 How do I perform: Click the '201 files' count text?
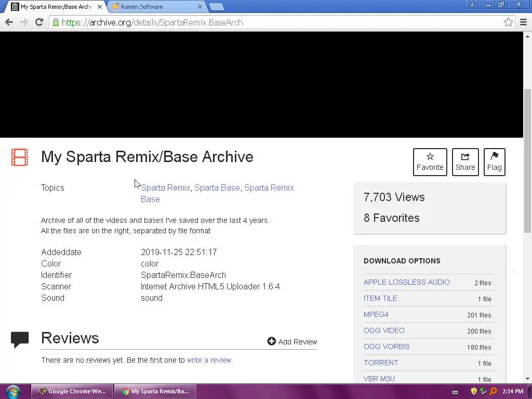click(x=479, y=315)
